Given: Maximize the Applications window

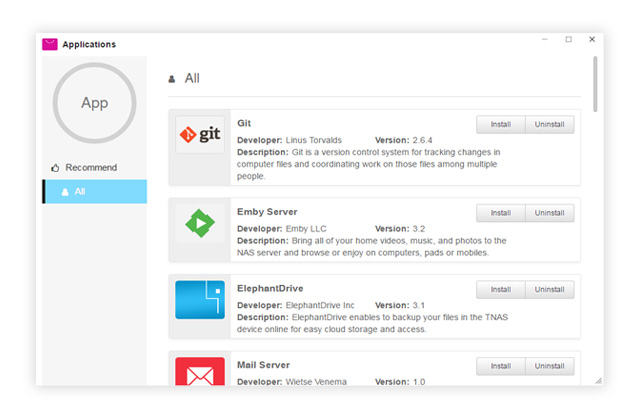Looking at the screenshot, I should [x=569, y=39].
